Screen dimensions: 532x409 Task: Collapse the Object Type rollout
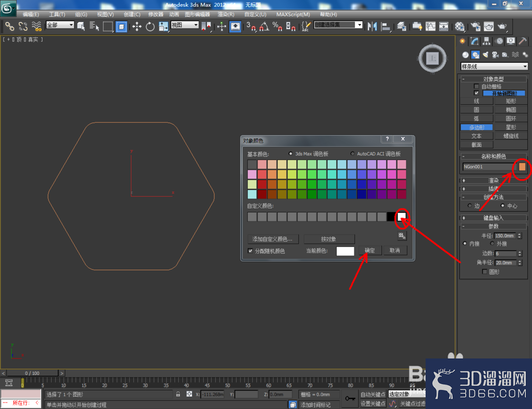click(494, 79)
